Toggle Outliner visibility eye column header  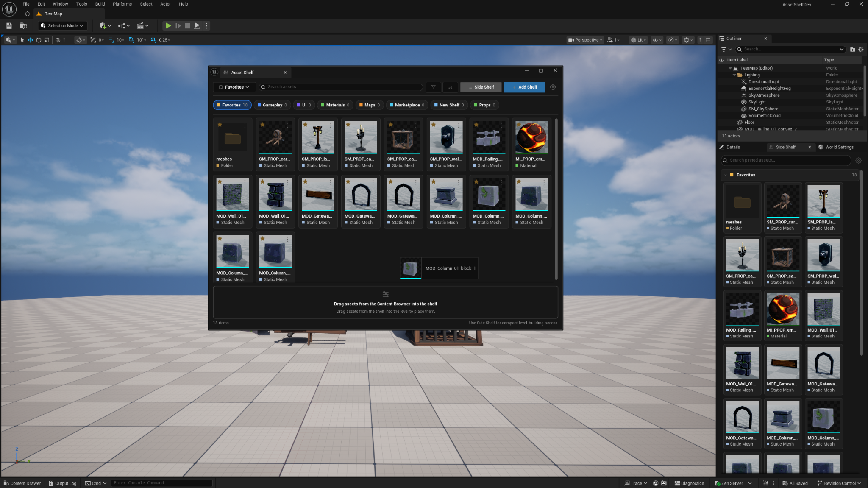[x=721, y=60]
